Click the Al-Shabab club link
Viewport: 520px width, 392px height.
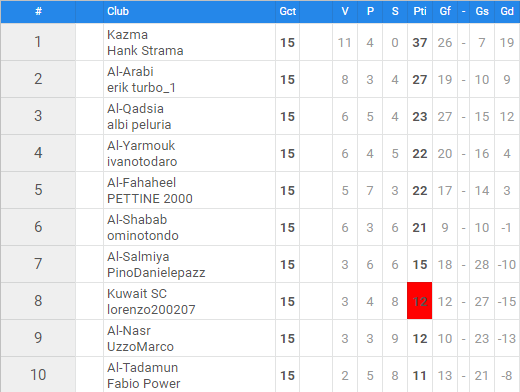(x=137, y=220)
